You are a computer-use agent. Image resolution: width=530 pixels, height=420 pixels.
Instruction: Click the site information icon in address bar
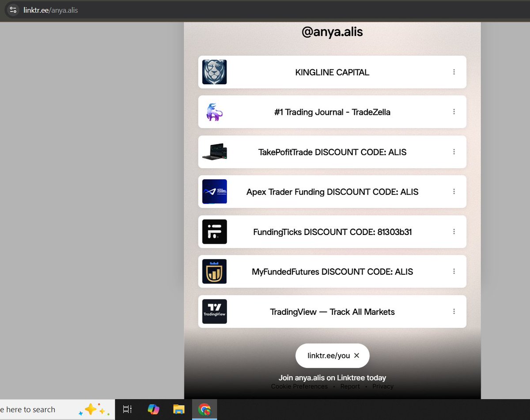tap(13, 10)
